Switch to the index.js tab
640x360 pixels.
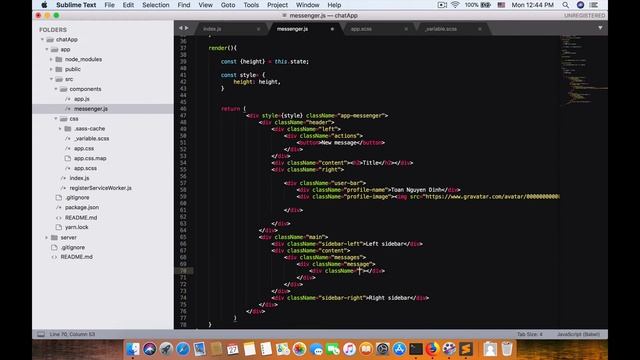click(212, 29)
